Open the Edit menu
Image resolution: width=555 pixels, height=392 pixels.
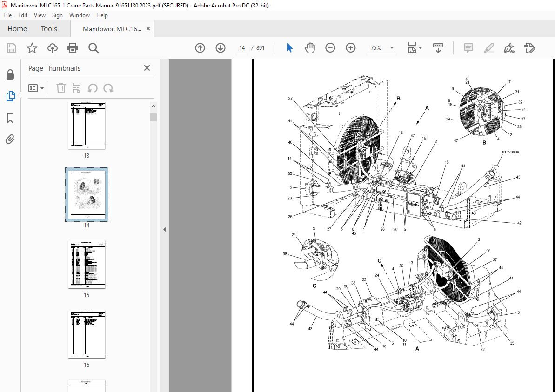(23, 15)
